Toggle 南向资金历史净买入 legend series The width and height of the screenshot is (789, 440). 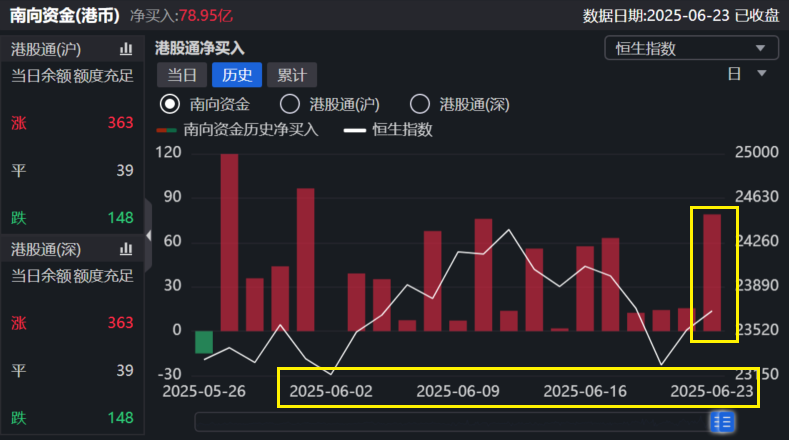pos(238,130)
